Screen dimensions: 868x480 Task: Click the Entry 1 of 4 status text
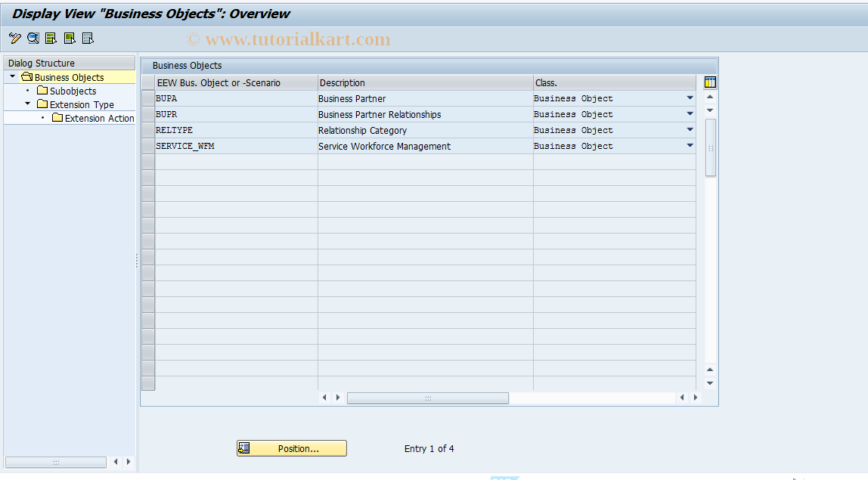click(x=429, y=448)
